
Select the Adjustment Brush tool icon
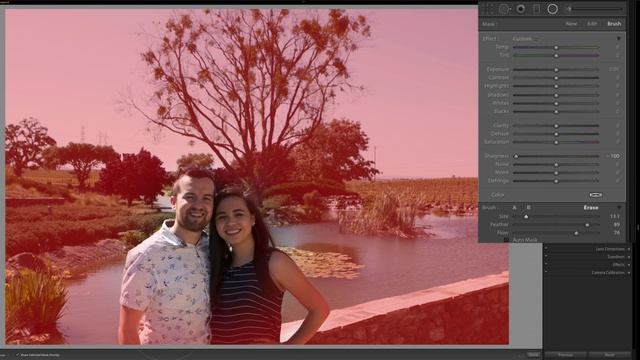(596, 9)
